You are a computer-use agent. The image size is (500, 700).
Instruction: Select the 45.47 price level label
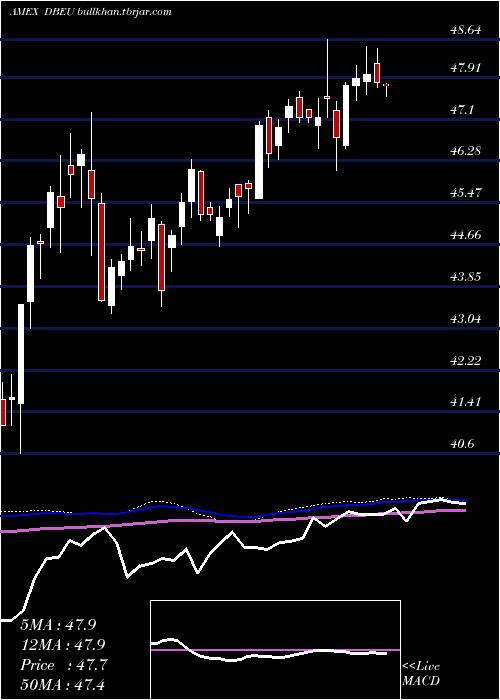point(465,193)
